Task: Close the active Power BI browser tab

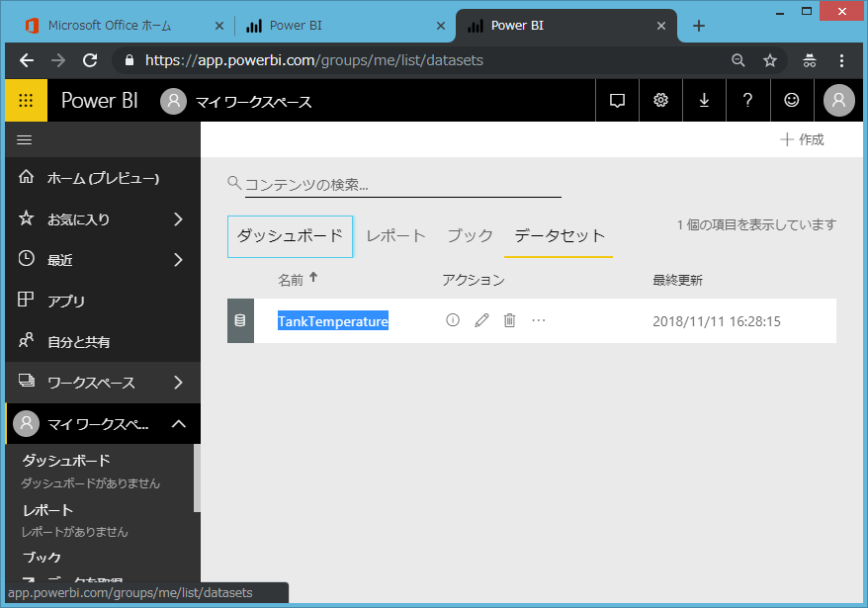Action: pos(661,26)
